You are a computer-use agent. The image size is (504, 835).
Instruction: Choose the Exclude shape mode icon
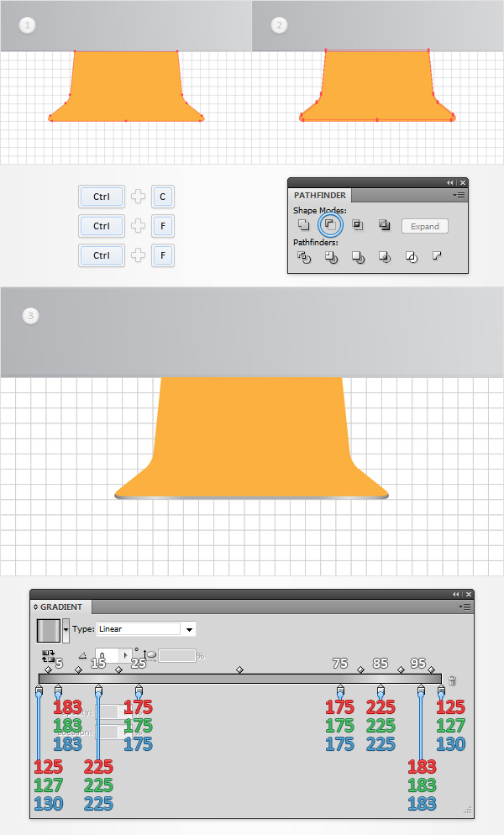[x=384, y=225]
